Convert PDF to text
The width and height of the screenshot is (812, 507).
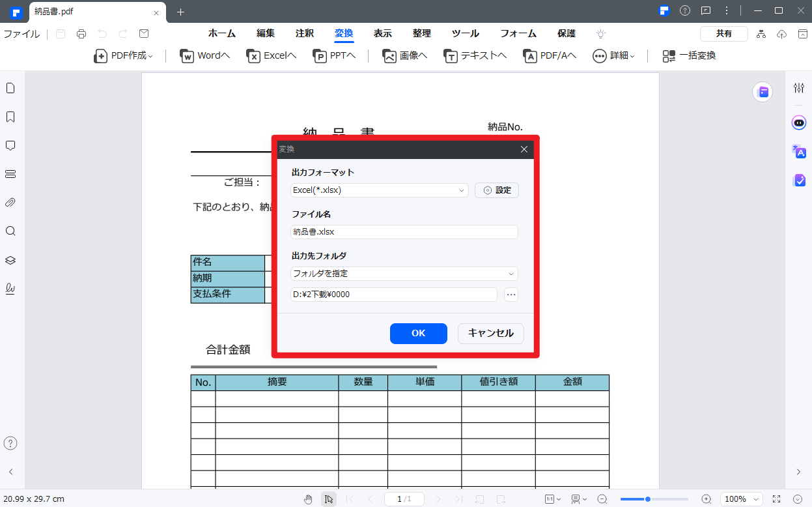pos(475,56)
